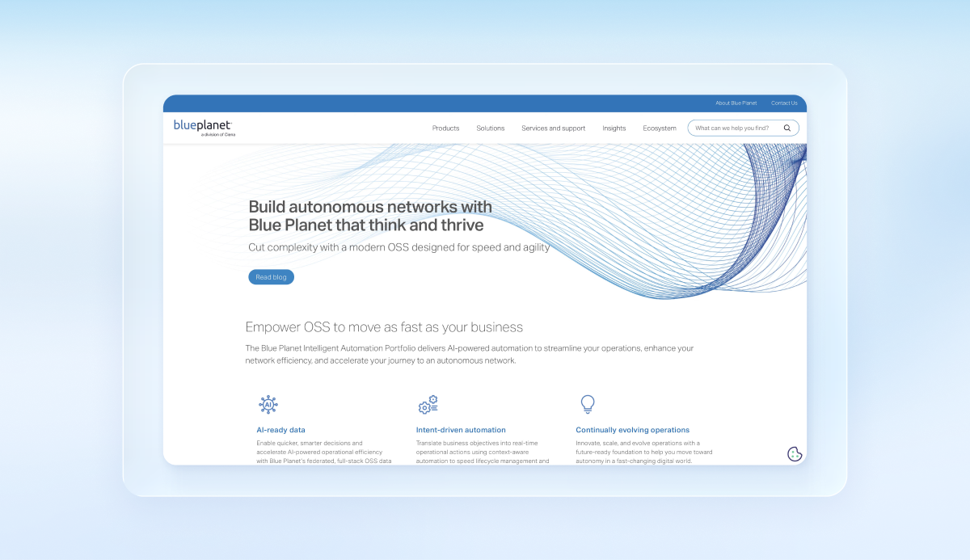Open Continually evolving operations heading link
This screenshot has height=560, width=970.
632,430
